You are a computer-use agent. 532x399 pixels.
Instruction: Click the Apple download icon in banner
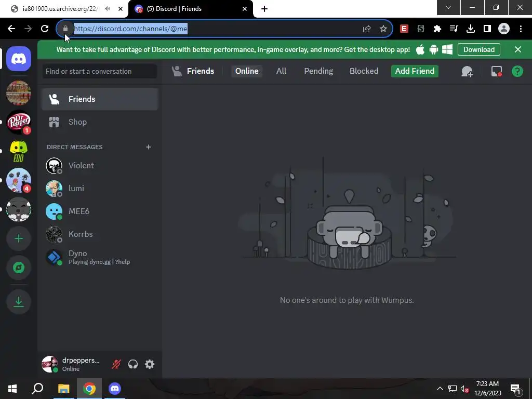click(420, 49)
